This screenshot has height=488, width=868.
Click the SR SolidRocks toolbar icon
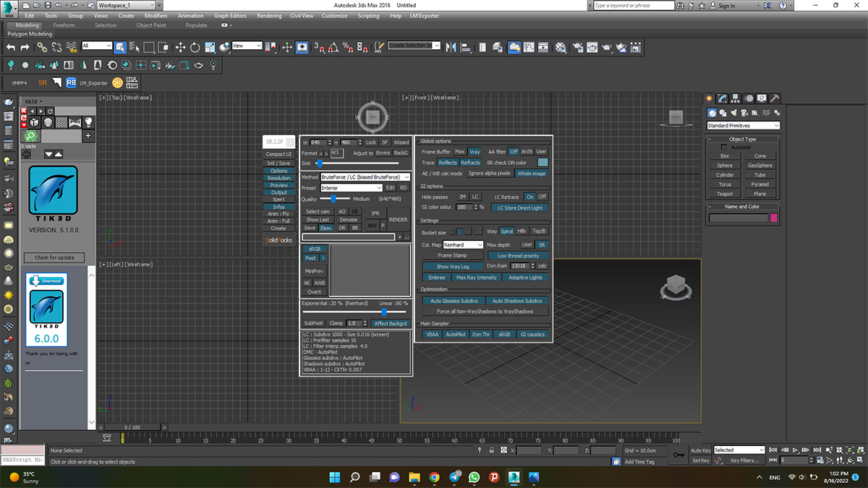pyautogui.click(x=42, y=82)
